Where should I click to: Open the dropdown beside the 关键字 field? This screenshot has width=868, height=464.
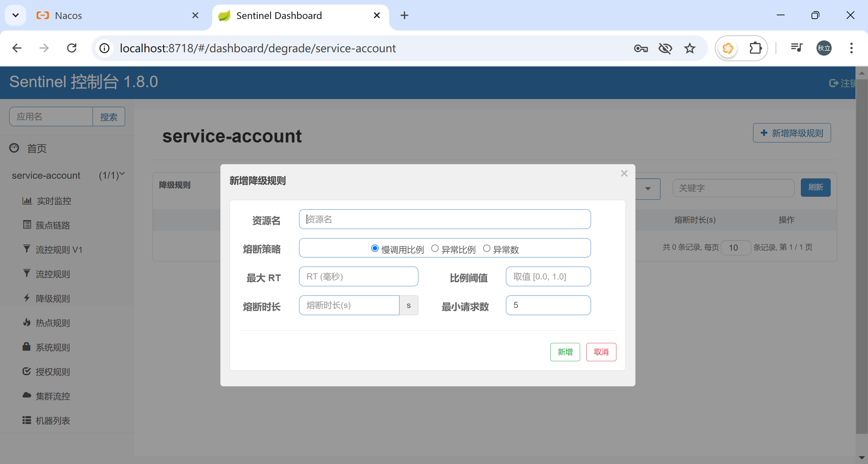648,189
